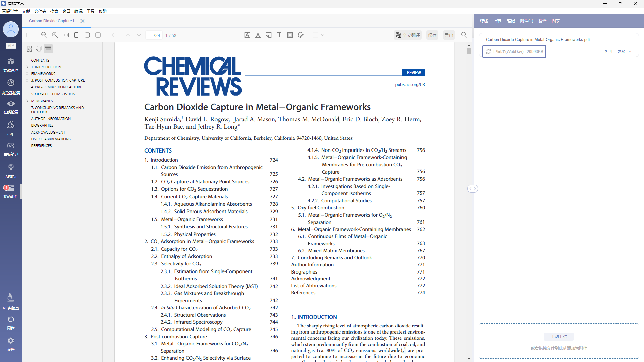Switch sidebar to thumbnail grid view
Screen dimensions: 644x362
29,49
